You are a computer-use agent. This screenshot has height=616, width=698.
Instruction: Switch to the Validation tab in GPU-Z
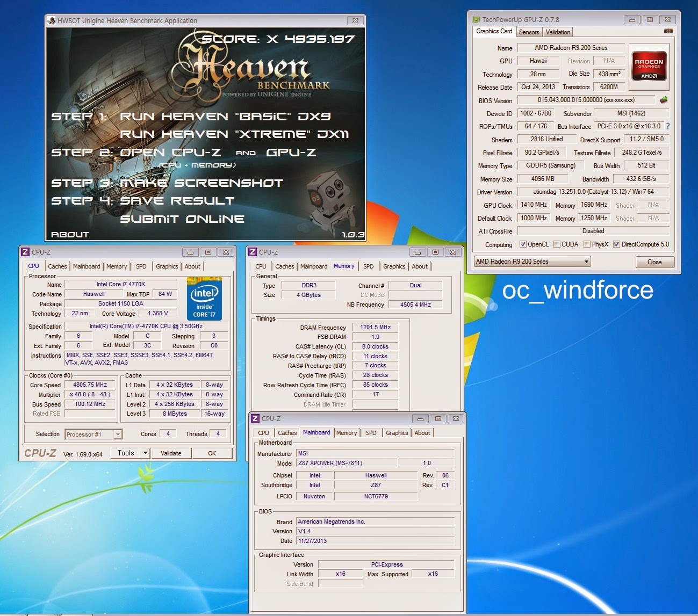(558, 32)
